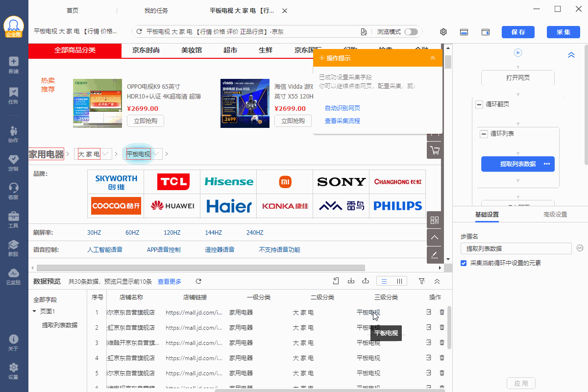Click the 打开网页 workflow step

point(518,78)
